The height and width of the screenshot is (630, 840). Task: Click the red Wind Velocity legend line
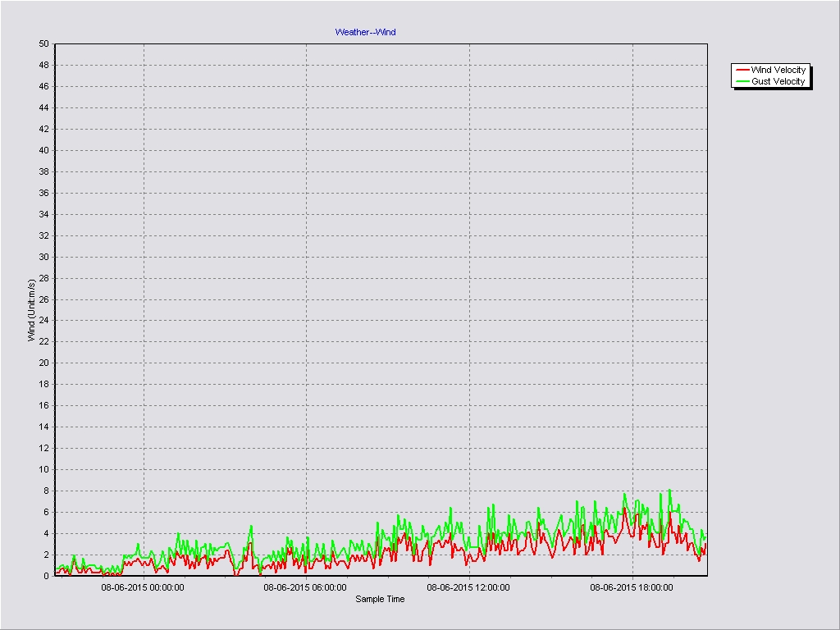(742, 70)
